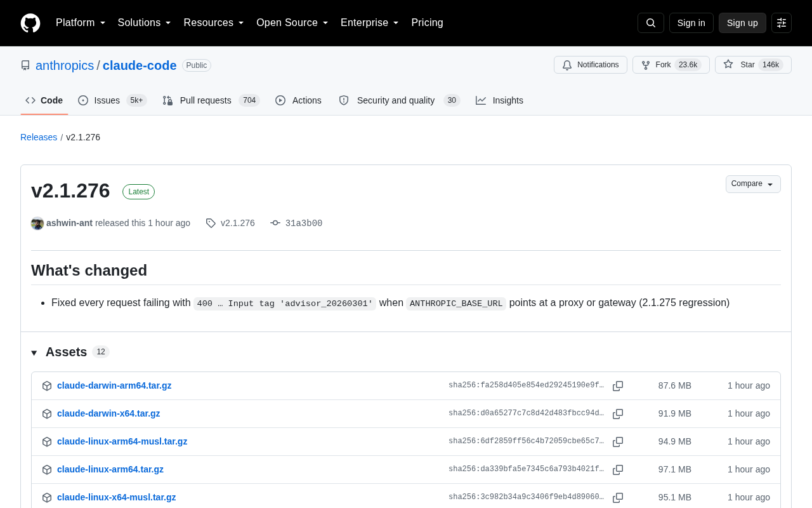The image size is (812, 508).
Task: Download claude-linux-arm64-musl.tar.gz
Action: click(x=122, y=441)
